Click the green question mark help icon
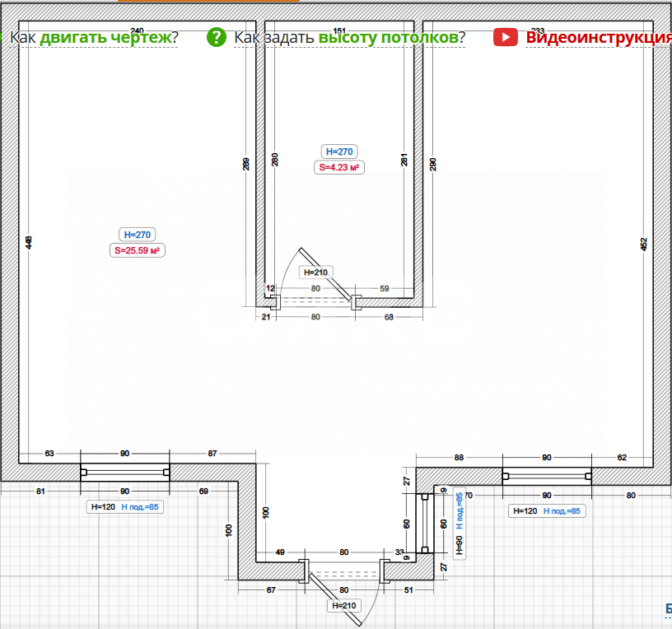 coord(216,37)
